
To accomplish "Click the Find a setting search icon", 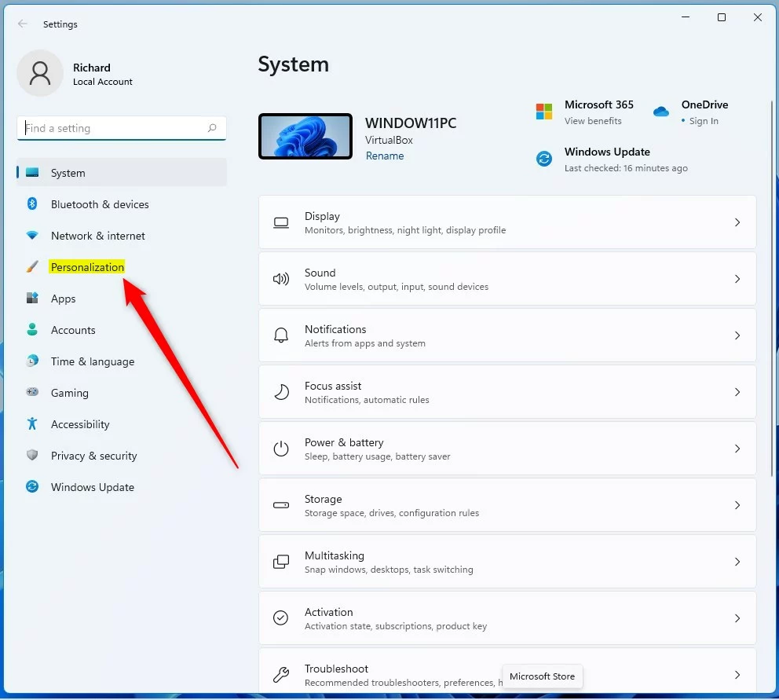I will [x=213, y=127].
